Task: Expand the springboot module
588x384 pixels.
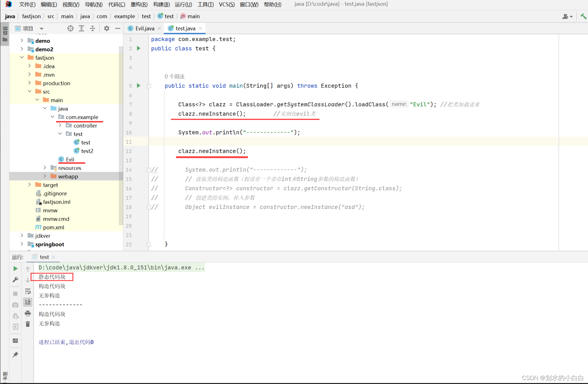Action: [22, 244]
